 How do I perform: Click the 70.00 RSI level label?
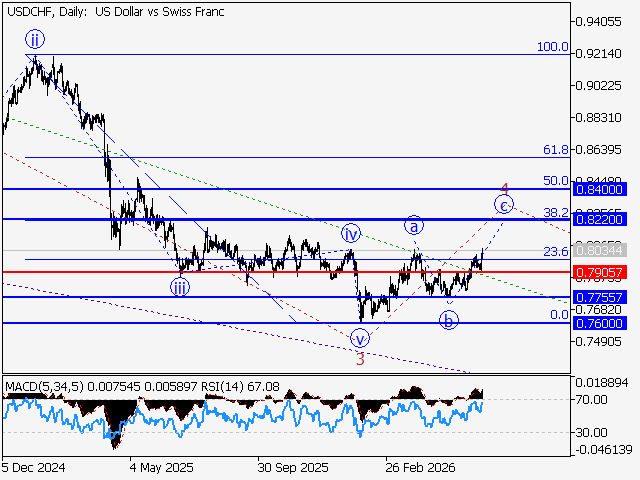[591, 400]
